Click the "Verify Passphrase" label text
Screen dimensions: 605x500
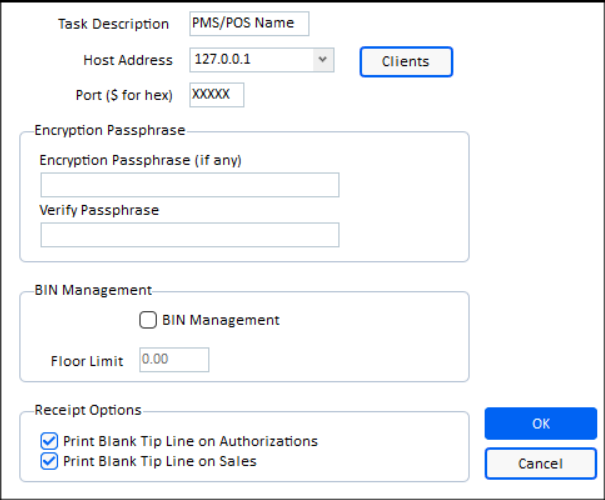(x=99, y=210)
